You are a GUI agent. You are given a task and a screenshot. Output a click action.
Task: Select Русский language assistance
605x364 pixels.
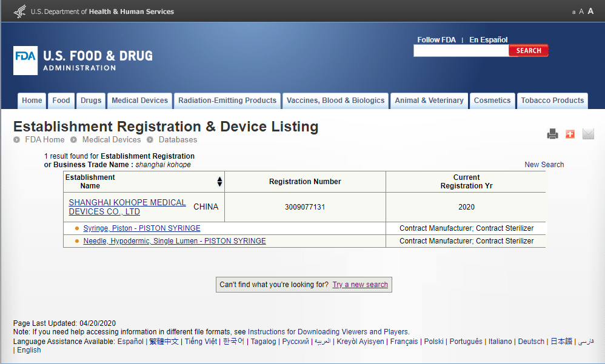pos(296,342)
